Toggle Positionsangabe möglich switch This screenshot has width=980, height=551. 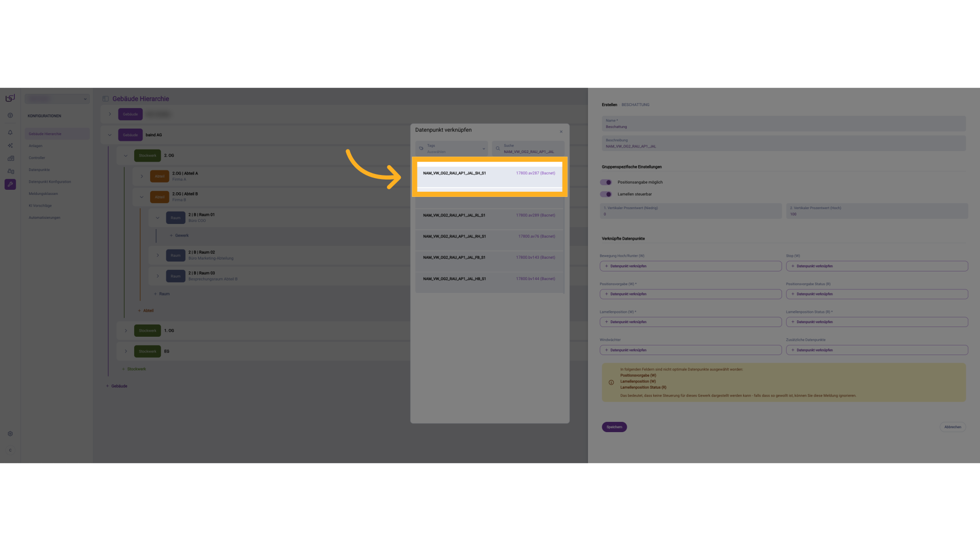point(606,182)
